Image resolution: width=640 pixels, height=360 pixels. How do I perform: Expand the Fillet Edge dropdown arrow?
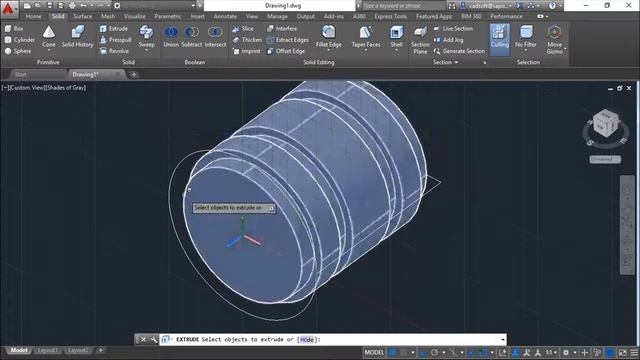329,50
